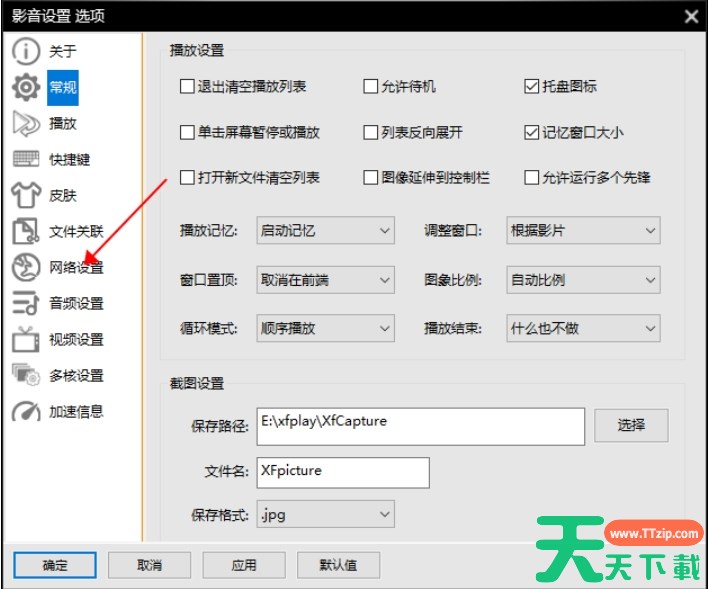Open the 视频设置 tab
708x589 pixels.
point(76,339)
